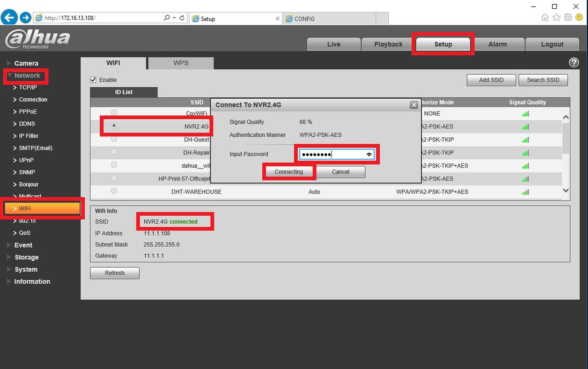Click the Add SSID button
Viewport: 588px width, 369px height.
tap(491, 80)
